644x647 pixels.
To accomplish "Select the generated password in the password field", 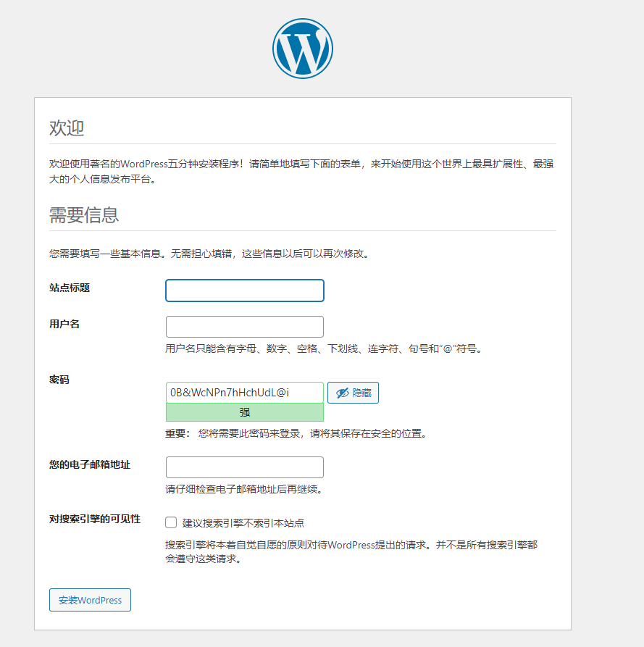I will [x=244, y=392].
